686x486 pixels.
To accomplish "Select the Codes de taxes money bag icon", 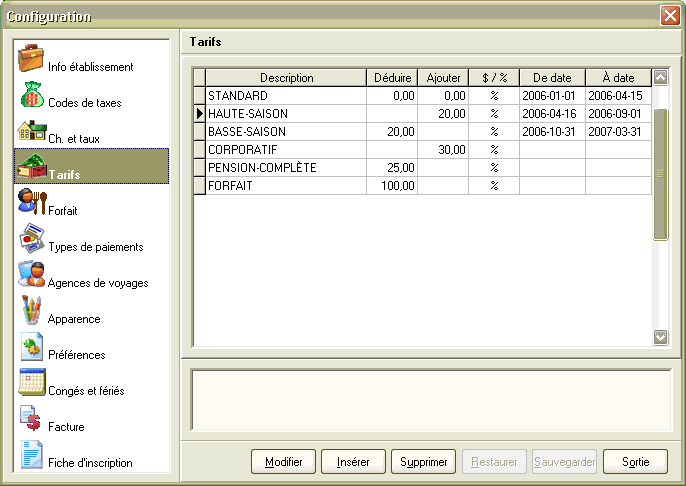I will (31, 95).
